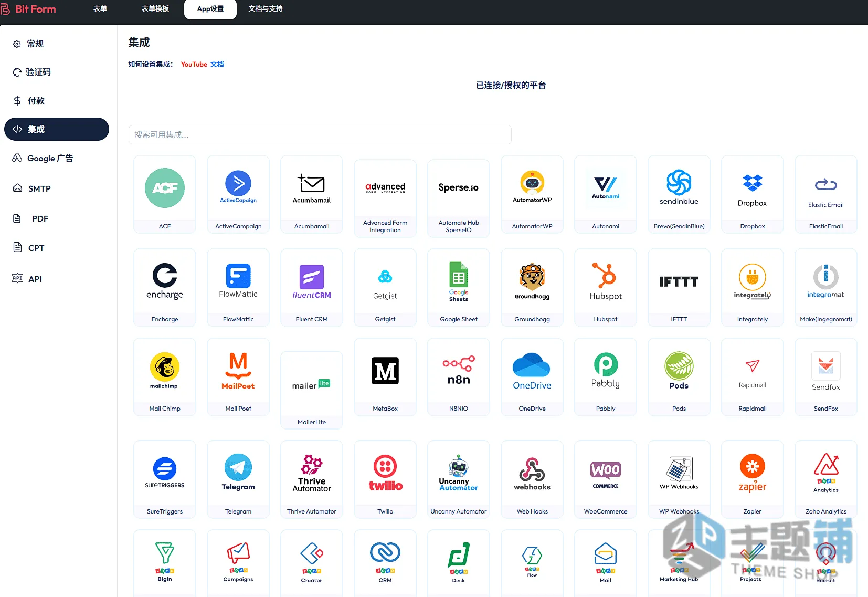Choose the Zoho Desk integration

point(459,563)
